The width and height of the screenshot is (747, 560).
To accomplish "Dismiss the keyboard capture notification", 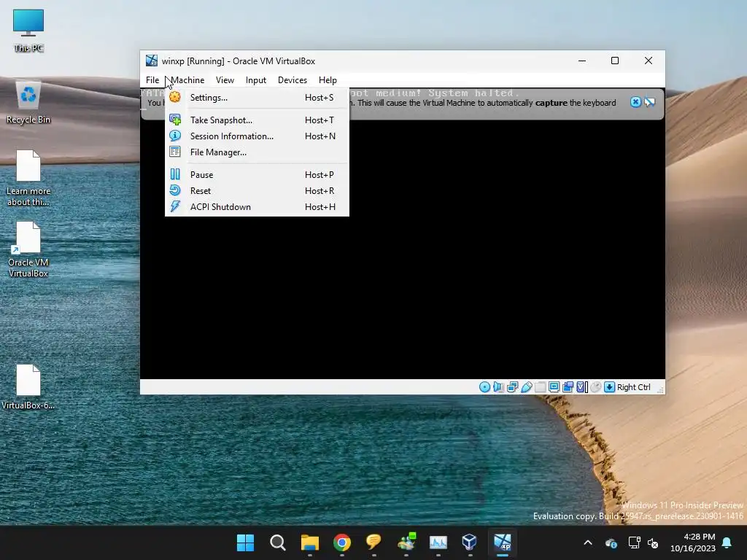I will pos(635,102).
